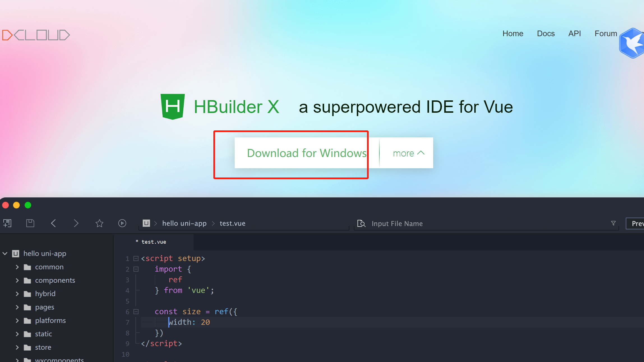Click the DCloud logo
Image resolution: width=644 pixels, height=362 pixels.
pyautogui.click(x=36, y=35)
